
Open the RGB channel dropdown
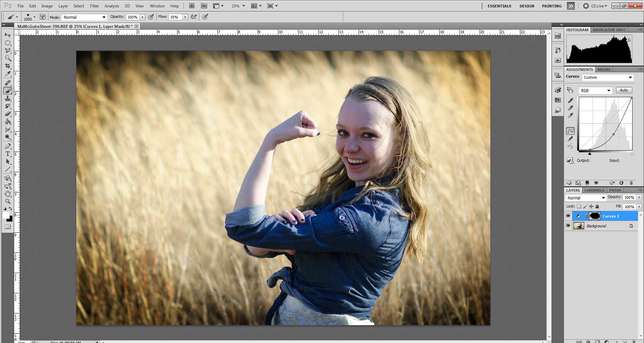pos(595,90)
